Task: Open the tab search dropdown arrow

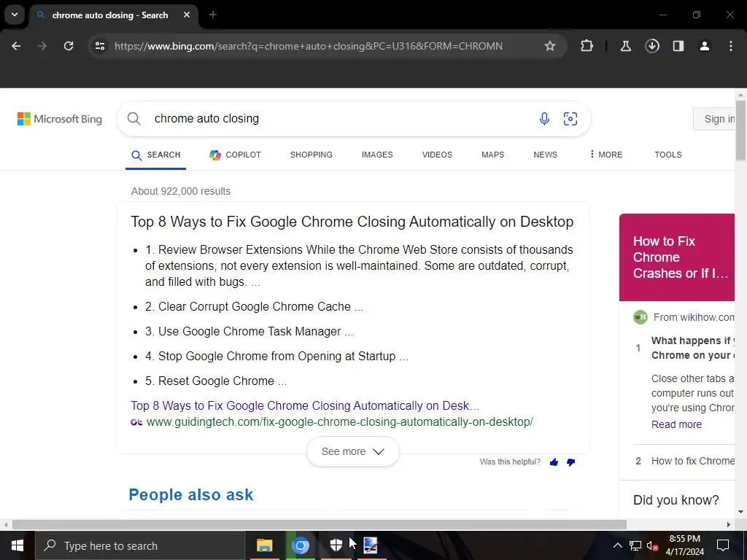Action: (x=15, y=15)
